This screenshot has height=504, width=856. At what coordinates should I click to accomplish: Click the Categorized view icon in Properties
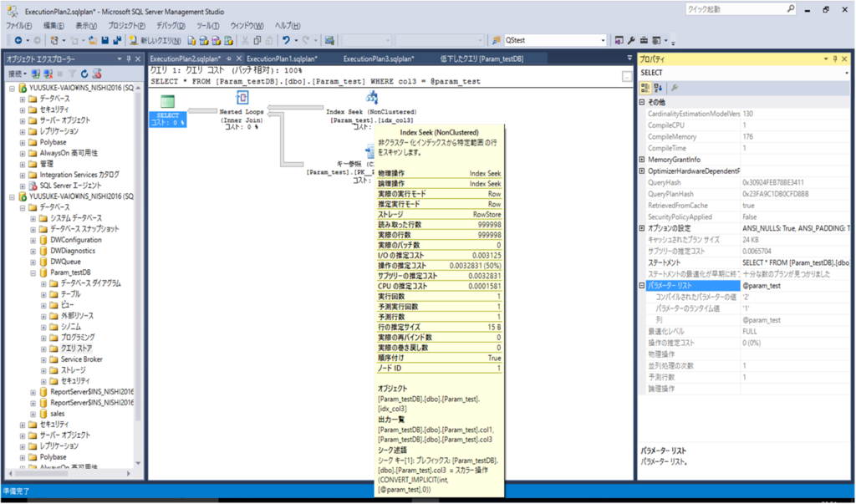coord(645,88)
